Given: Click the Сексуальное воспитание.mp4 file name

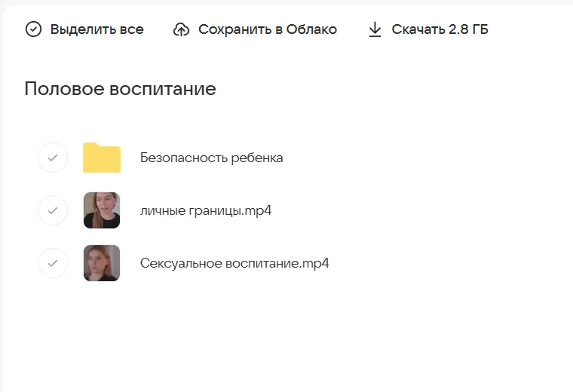Looking at the screenshot, I should (x=234, y=263).
